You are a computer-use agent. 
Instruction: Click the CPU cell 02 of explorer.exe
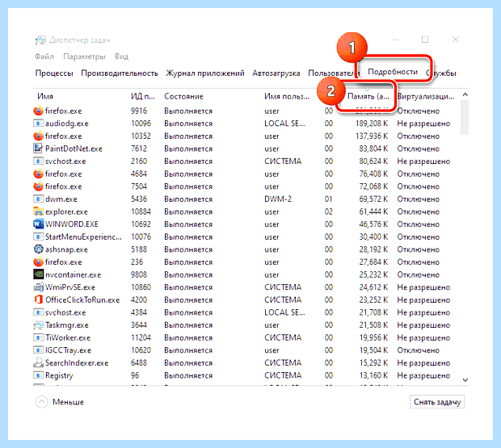point(328,211)
